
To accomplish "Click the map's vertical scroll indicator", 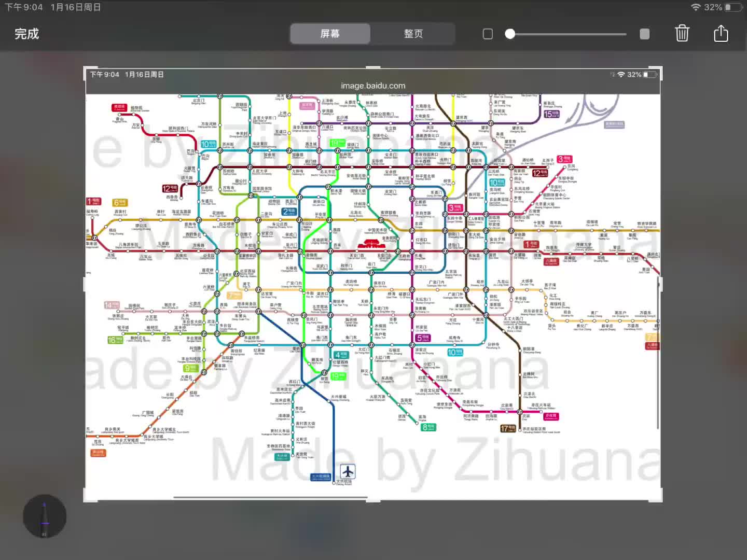I will point(658,353).
